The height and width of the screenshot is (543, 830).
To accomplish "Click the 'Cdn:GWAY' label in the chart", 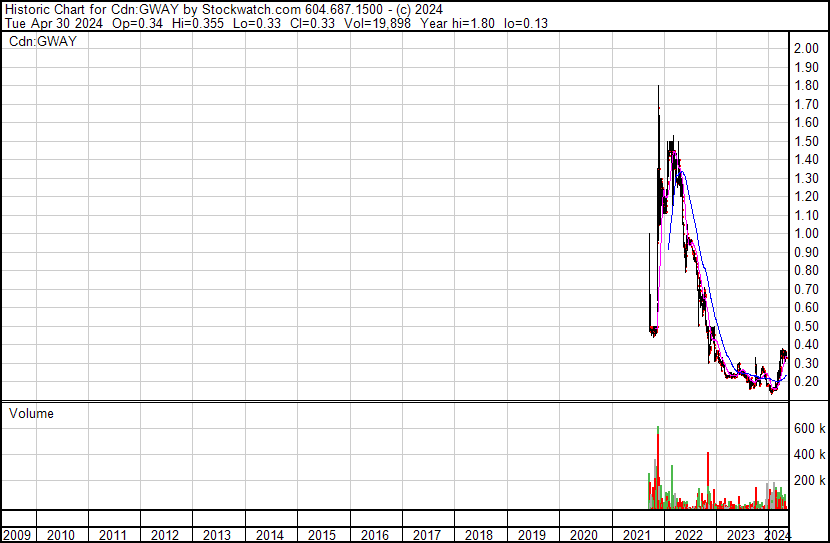I will click(43, 41).
